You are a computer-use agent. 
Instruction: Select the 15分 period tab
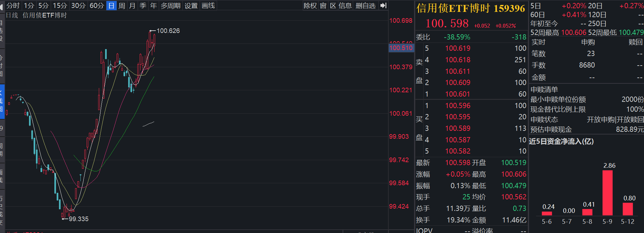[60, 6]
